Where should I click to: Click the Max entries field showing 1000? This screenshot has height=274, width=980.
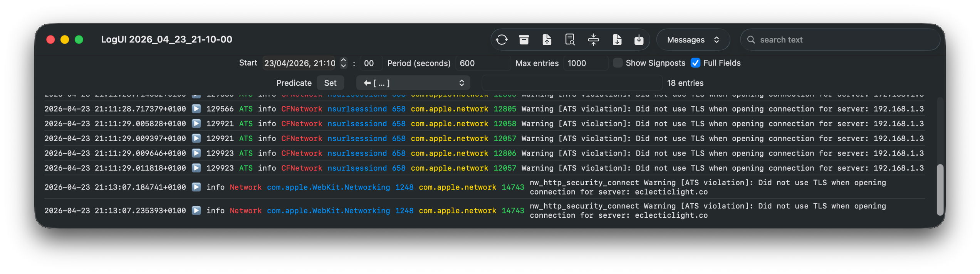click(x=585, y=63)
